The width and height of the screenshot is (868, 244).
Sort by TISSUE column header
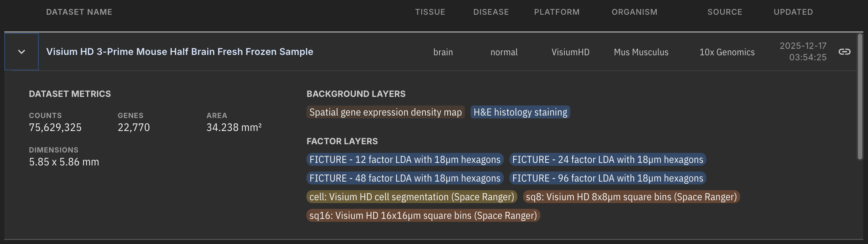click(x=430, y=12)
